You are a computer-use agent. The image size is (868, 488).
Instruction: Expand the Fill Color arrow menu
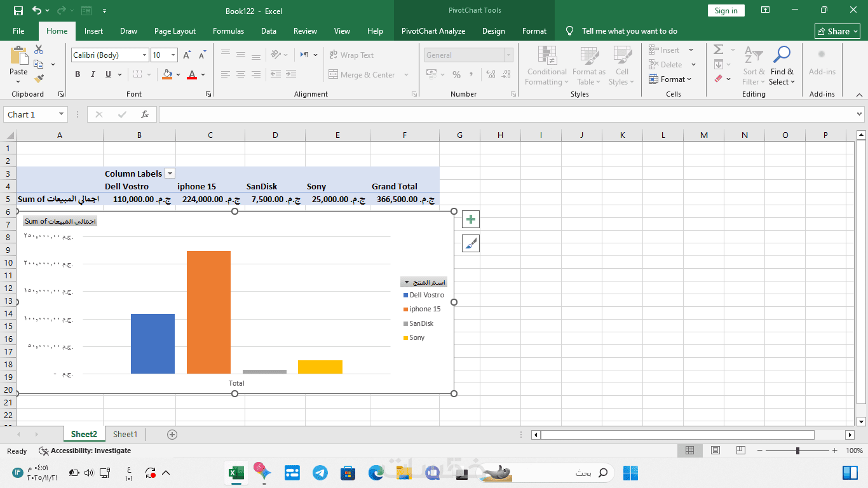179,75
